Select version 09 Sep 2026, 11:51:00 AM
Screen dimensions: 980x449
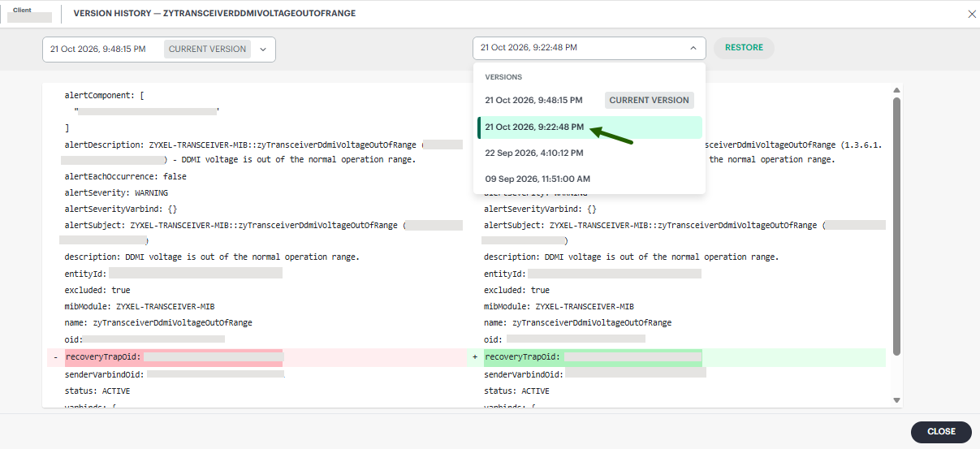click(x=589, y=179)
